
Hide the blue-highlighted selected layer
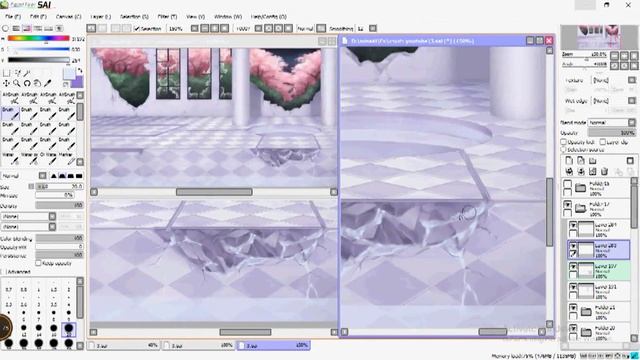[x=573, y=246]
